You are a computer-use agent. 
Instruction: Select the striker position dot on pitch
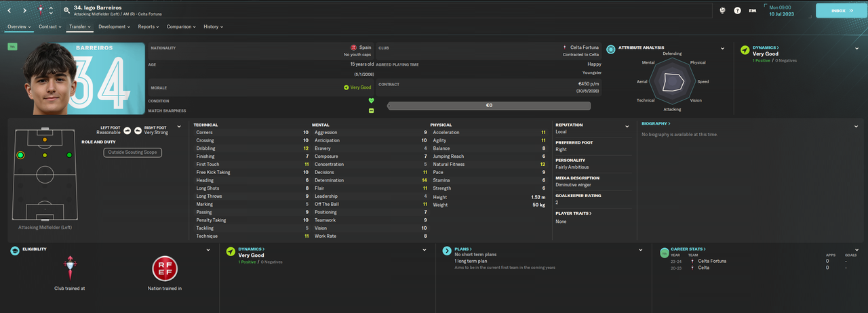pos(45,140)
